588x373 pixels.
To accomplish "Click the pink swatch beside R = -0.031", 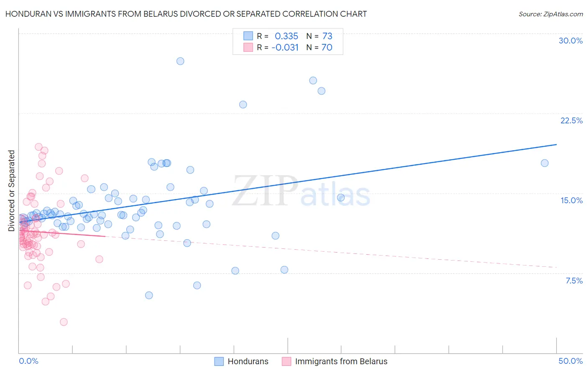I will (248, 47).
